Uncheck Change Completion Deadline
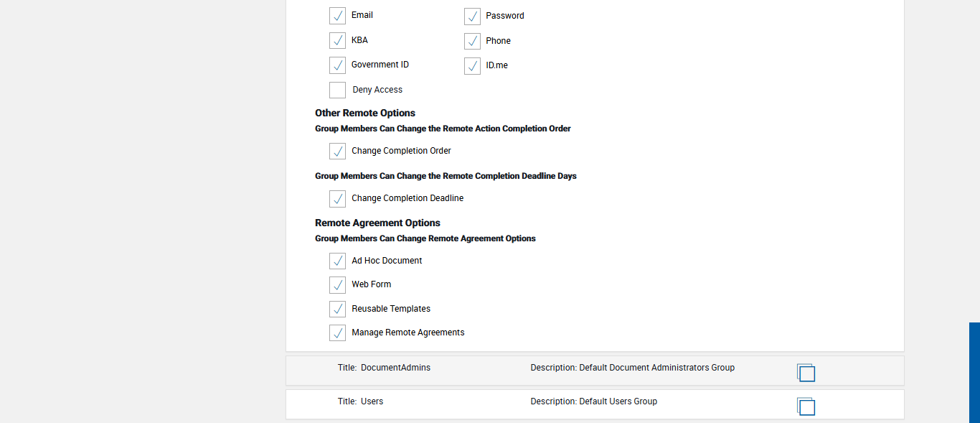980x423 pixels. pos(337,199)
